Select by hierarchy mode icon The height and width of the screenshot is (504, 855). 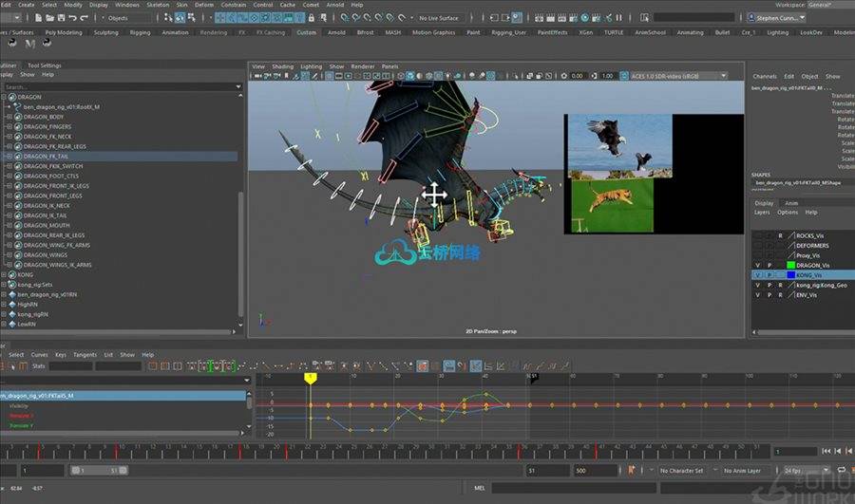pyautogui.click(x=168, y=18)
